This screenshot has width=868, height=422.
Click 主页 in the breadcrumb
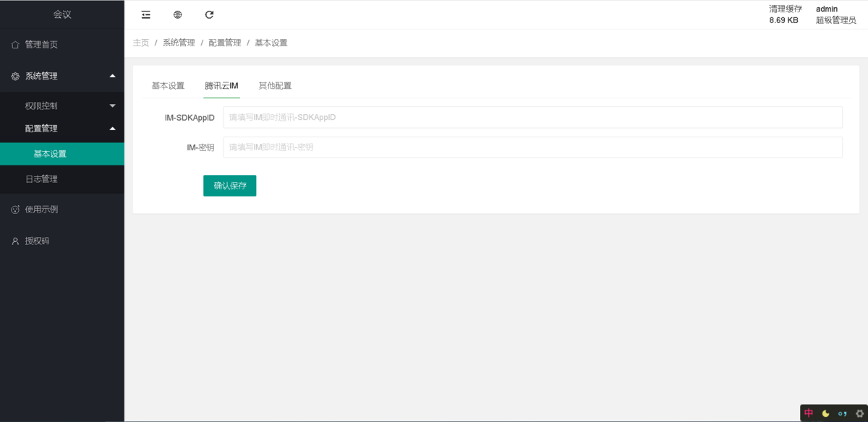pos(141,43)
